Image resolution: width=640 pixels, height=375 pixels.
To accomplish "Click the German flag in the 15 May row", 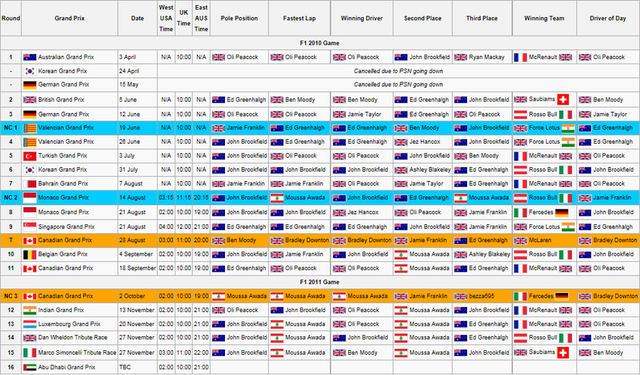I will pos(30,85).
